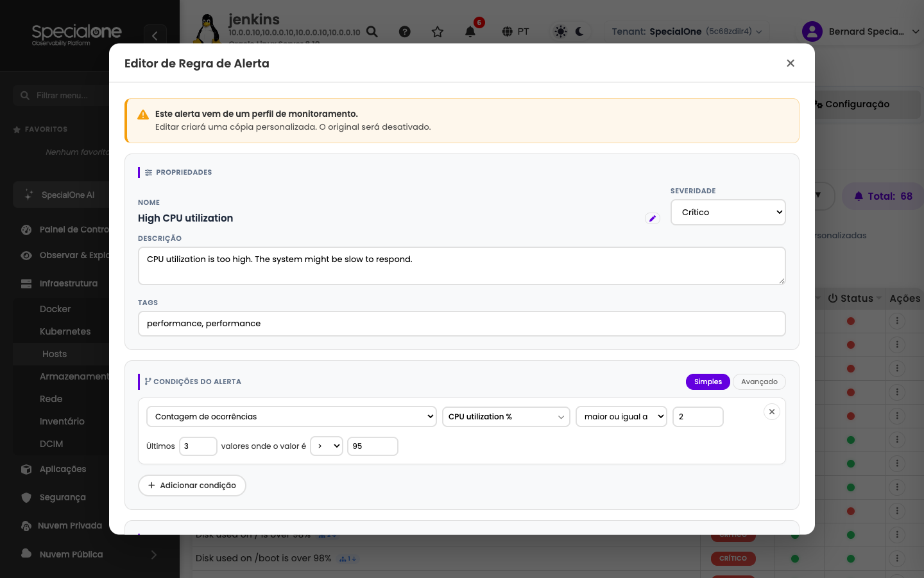Click the search magnifier icon in header
Viewport: 924px width, 578px height.
pyautogui.click(x=372, y=31)
